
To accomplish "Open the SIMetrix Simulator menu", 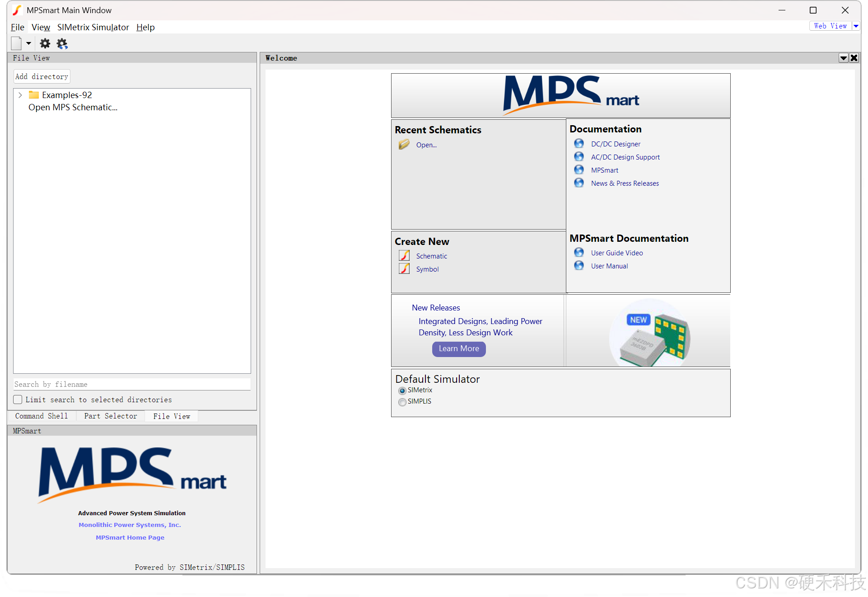I will click(x=93, y=27).
